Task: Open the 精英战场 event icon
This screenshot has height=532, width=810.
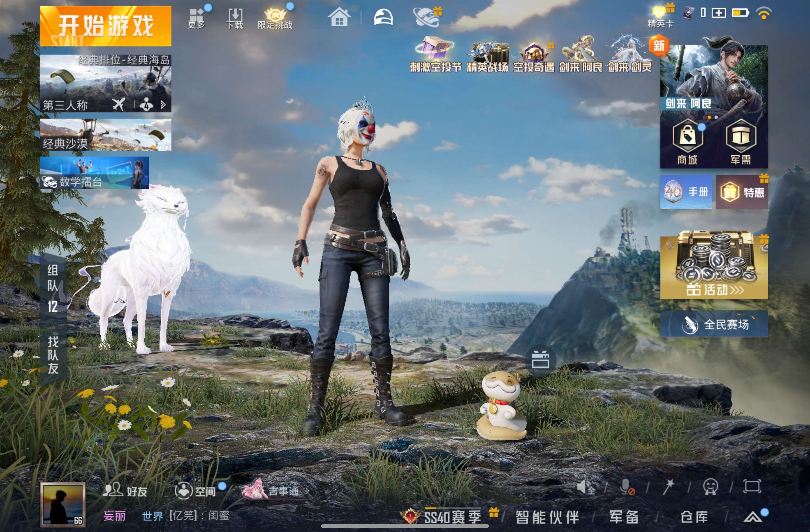Action: [x=487, y=56]
